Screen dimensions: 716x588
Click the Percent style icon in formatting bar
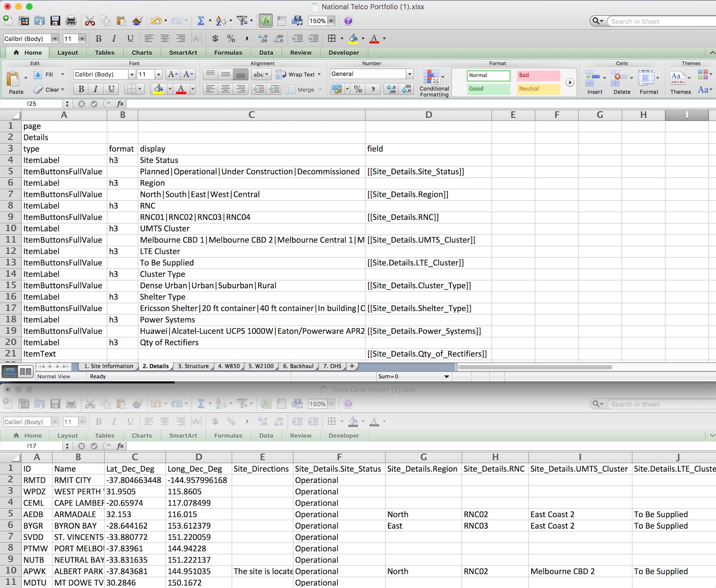pyautogui.click(x=231, y=38)
